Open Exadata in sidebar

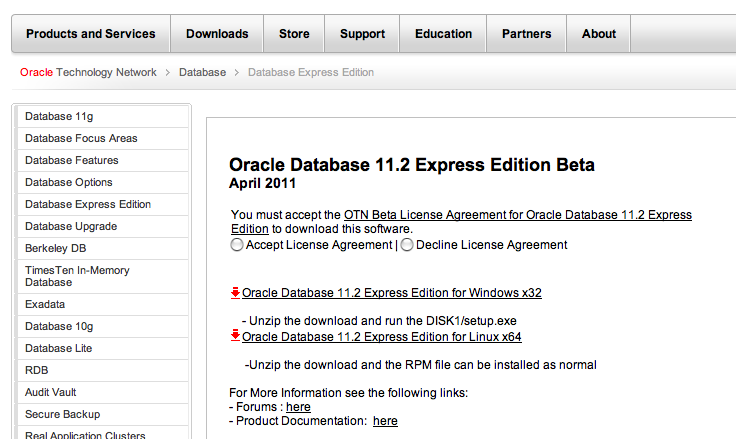click(x=103, y=304)
